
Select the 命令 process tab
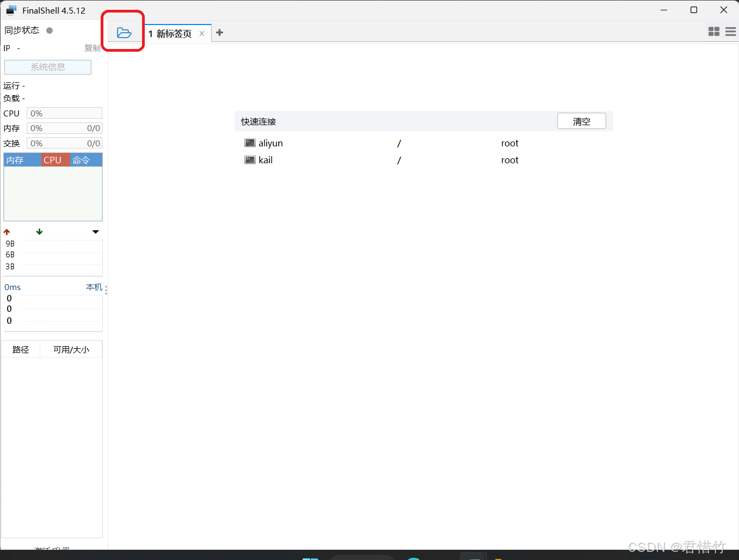[86, 160]
